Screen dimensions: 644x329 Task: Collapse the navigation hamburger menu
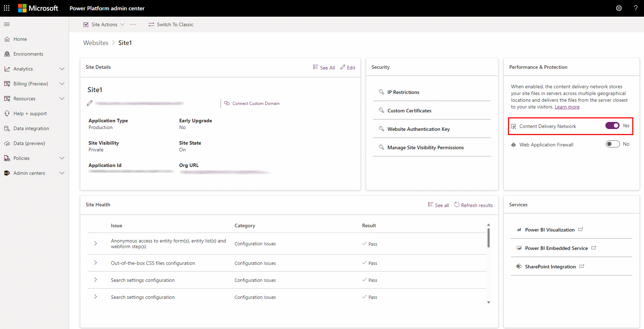(x=7, y=24)
